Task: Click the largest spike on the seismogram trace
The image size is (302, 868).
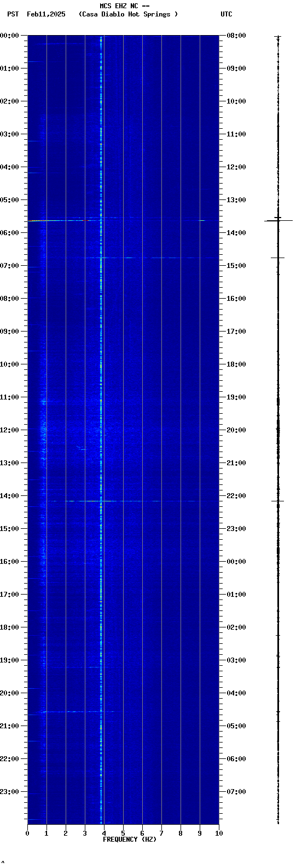Action: pos(278,220)
